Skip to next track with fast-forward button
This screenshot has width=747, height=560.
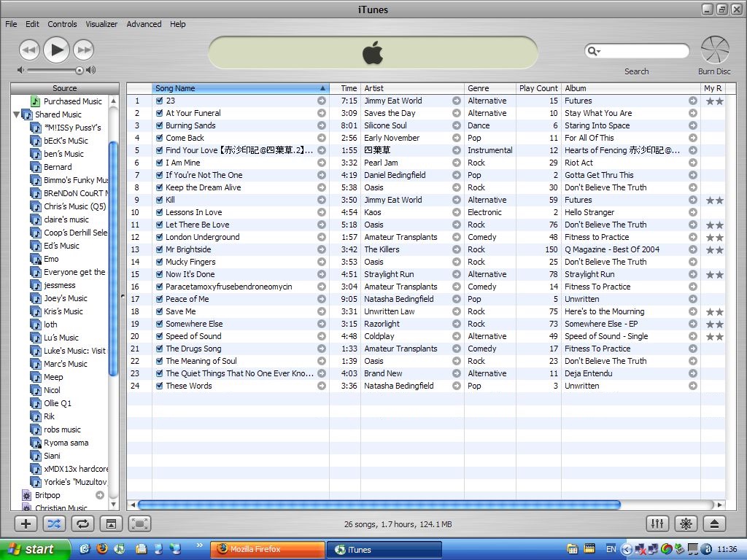[x=84, y=50]
